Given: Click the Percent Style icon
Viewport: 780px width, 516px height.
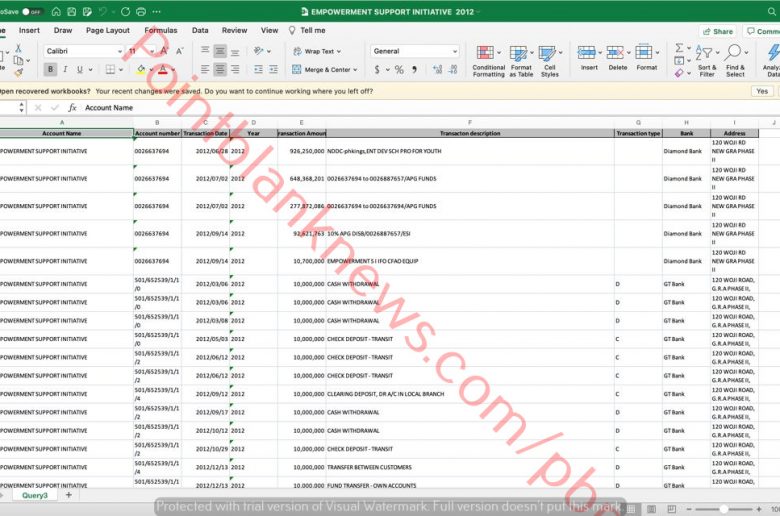Looking at the screenshot, I should coord(399,70).
